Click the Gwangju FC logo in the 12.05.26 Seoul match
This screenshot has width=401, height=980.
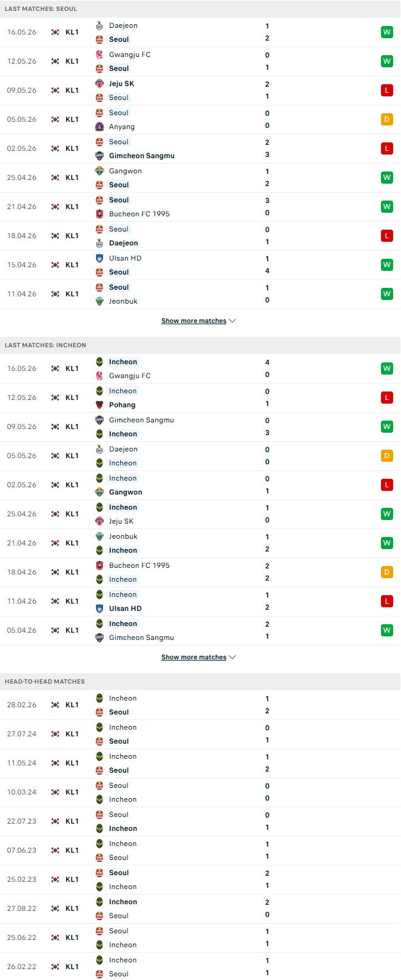[99, 55]
